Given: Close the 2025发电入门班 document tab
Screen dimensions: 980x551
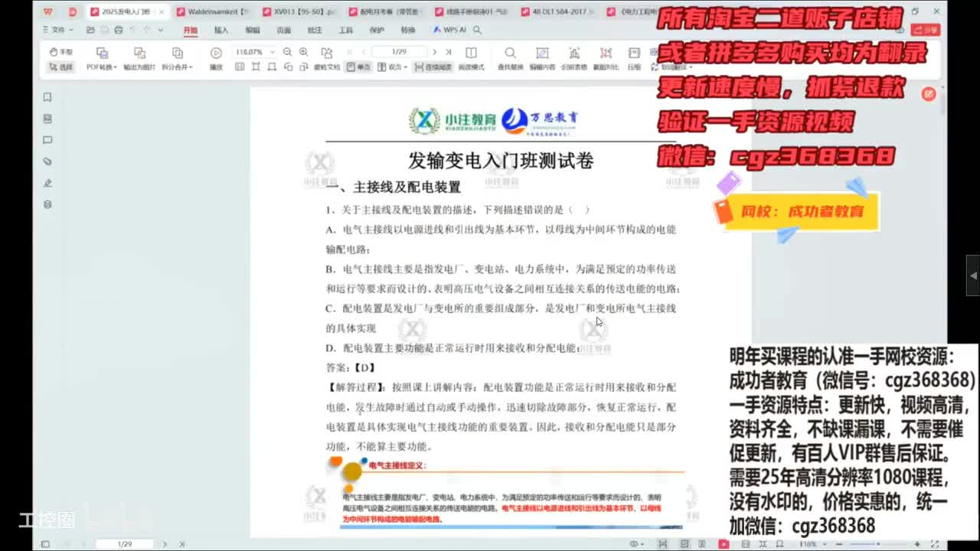Looking at the screenshot, I should 161,11.
